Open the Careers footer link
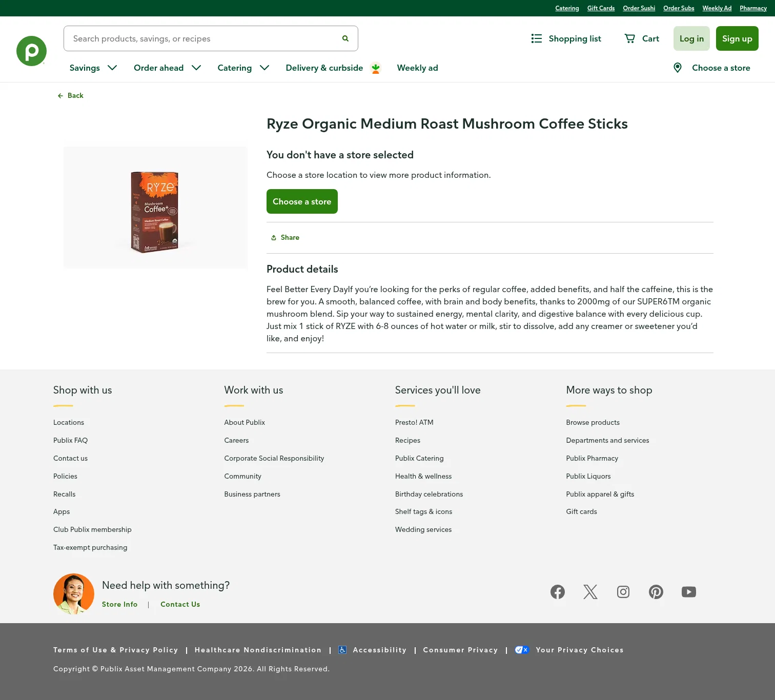 [236, 440]
